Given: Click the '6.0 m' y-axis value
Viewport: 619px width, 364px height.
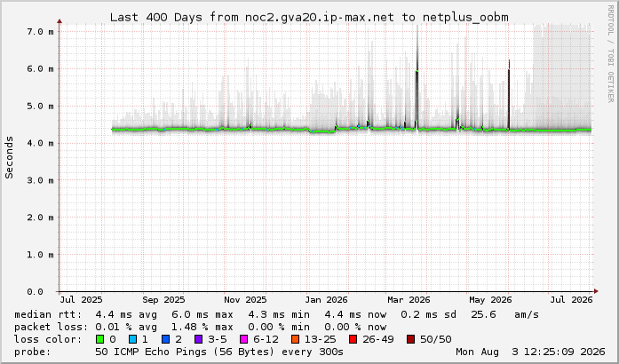Looking at the screenshot, I should pyautogui.click(x=40, y=68).
